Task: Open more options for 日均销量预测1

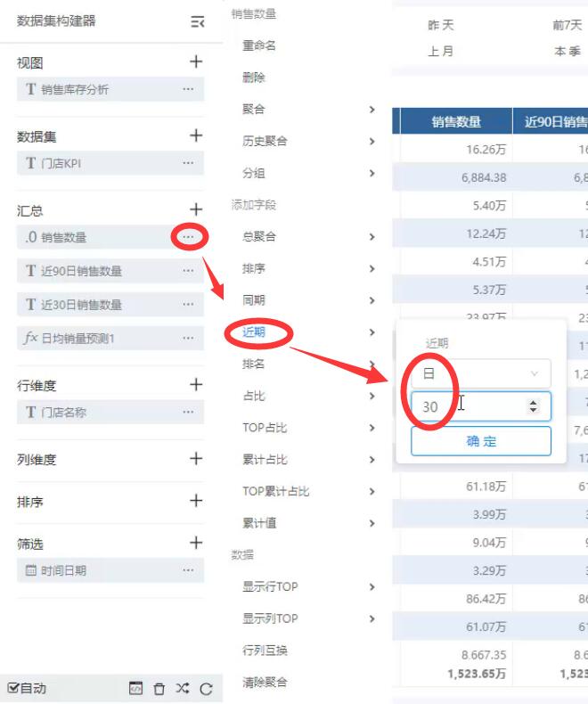Action: (x=188, y=338)
